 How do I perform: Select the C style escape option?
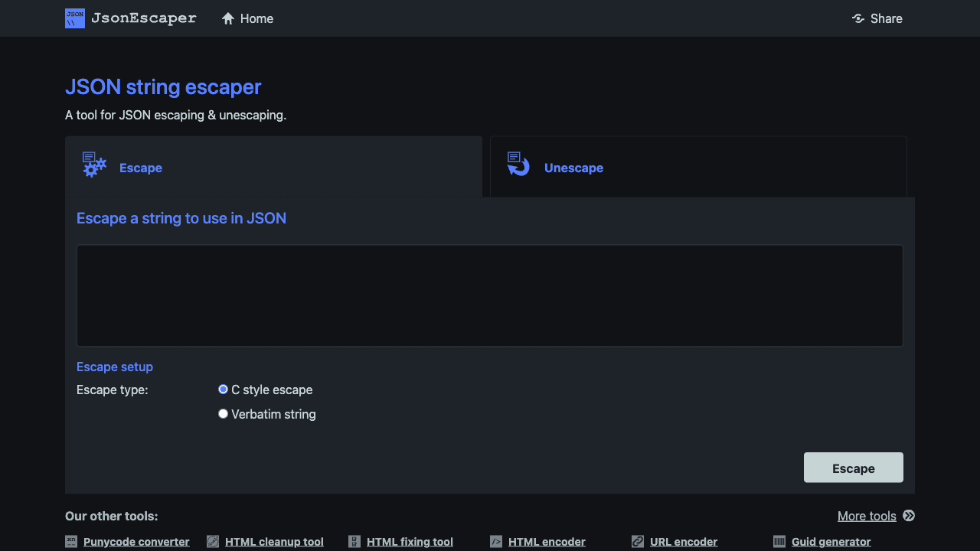(223, 389)
